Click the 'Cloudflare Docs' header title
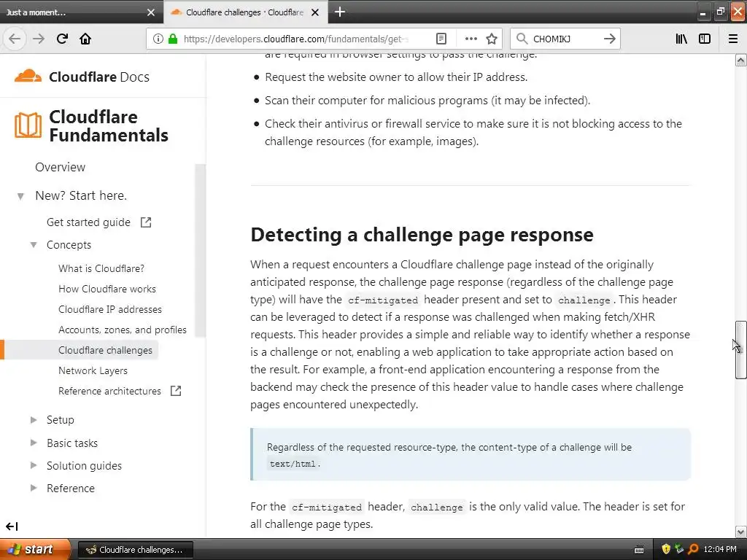747x560 pixels. 99,77
